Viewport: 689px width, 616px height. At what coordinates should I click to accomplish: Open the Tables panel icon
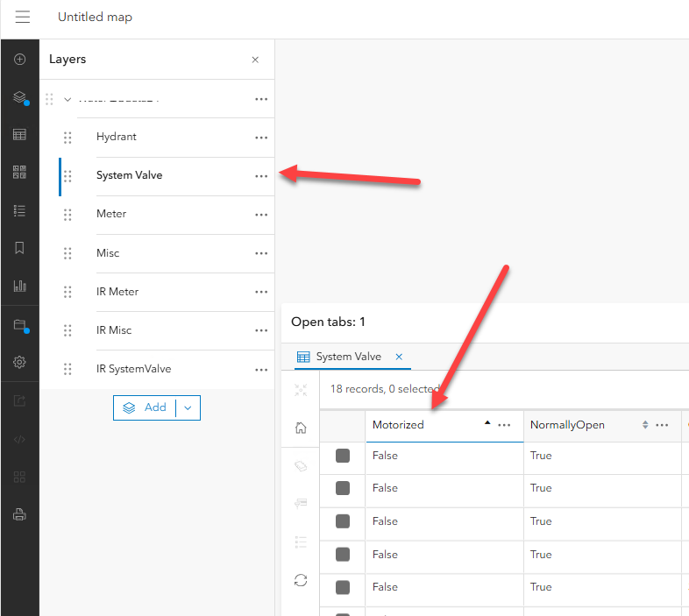click(19, 135)
